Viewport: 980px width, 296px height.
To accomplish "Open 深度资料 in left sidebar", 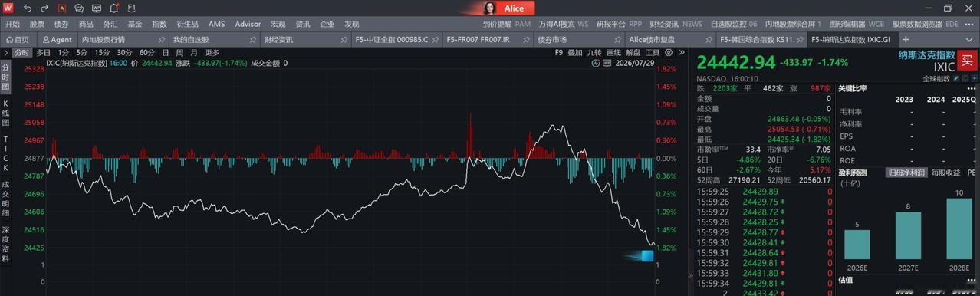I will tap(5, 245).
